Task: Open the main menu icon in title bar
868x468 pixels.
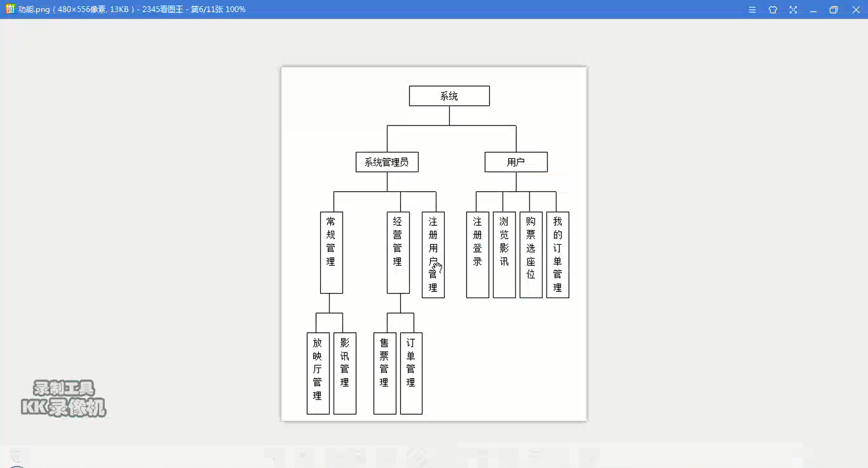Action: tap(752, 9)
